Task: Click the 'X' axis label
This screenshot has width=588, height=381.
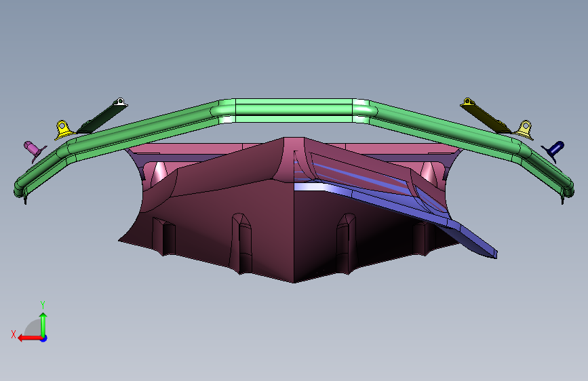Action: [14, 334]
